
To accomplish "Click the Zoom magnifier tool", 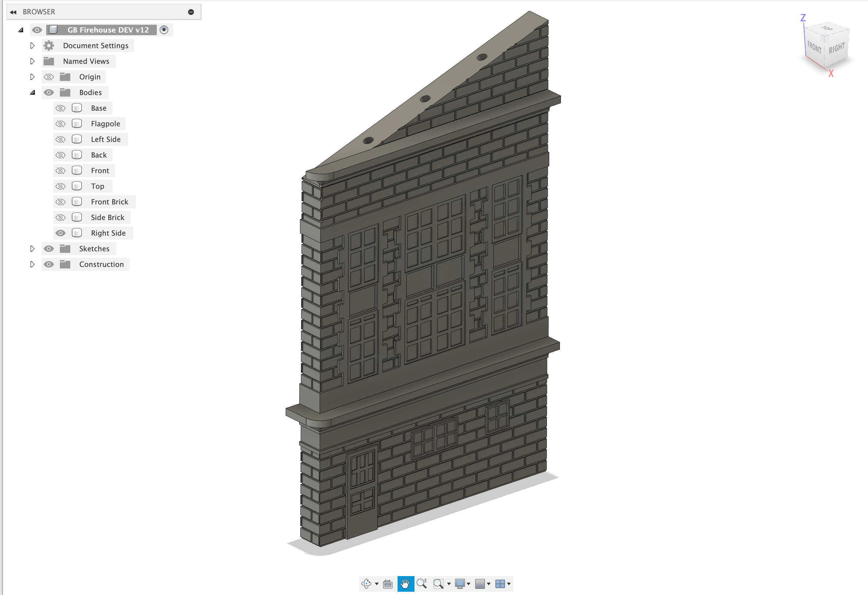I will pos(422,583).
